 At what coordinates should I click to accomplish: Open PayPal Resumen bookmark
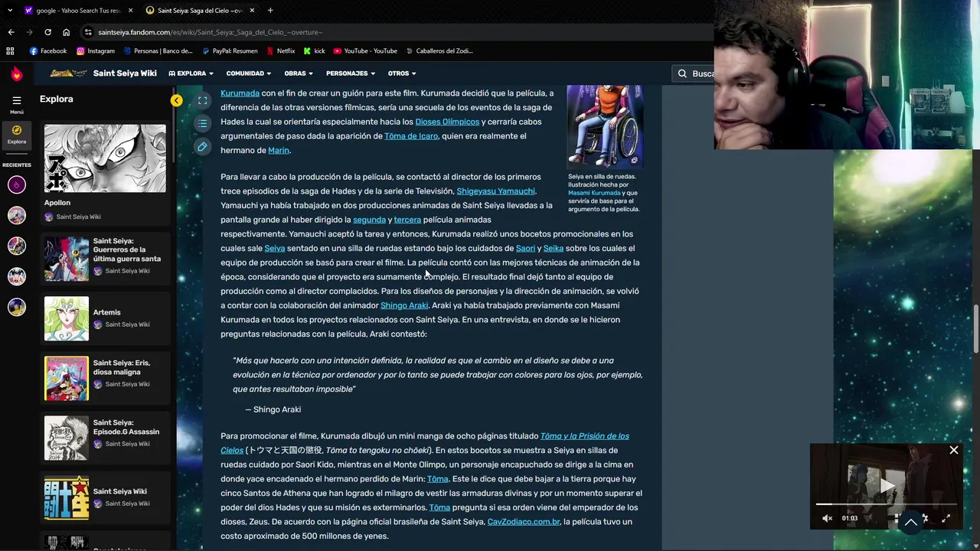[230, 51]
